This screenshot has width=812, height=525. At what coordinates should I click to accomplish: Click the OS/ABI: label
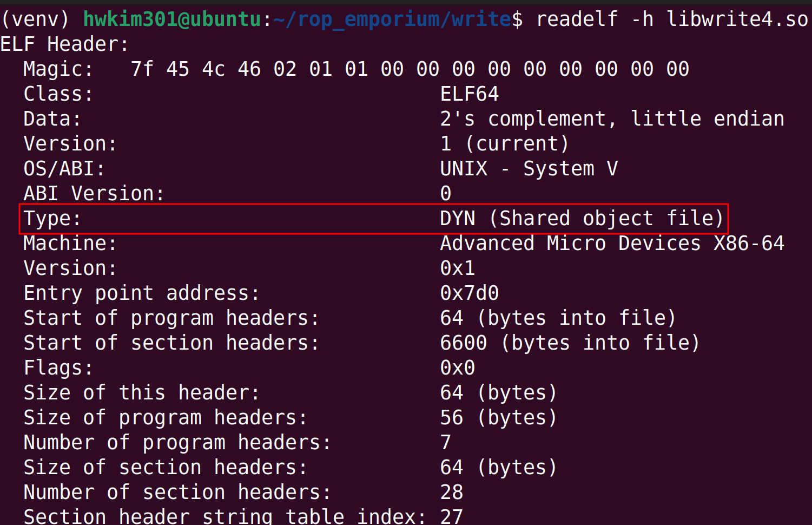tap(64, 169)
